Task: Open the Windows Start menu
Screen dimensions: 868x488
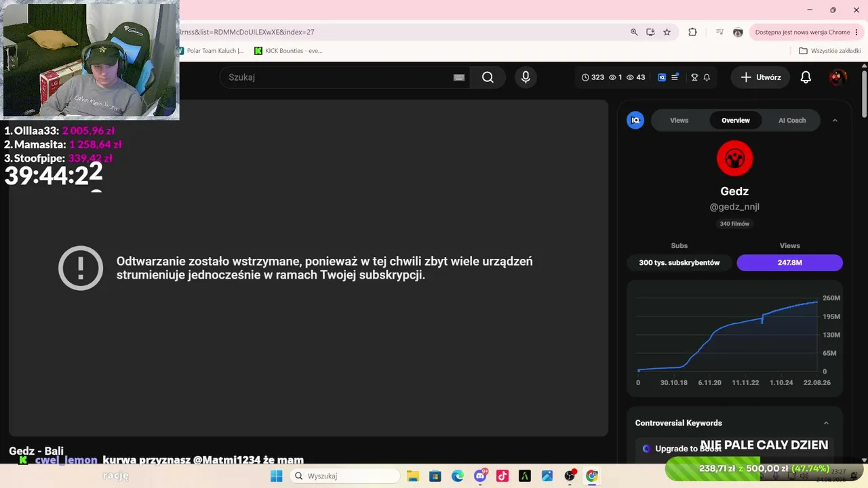Action: 277,476
